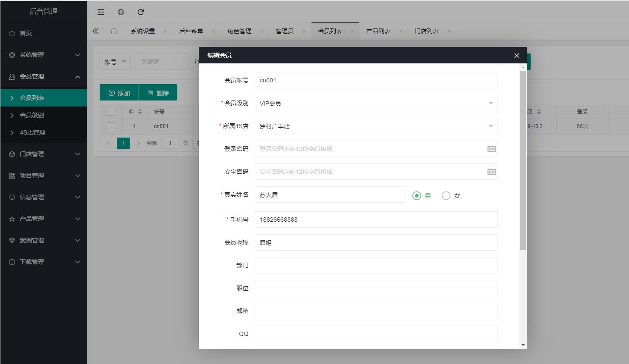The height and width of the screenshot is (364, 629).
Task: Collapse sidebar with the menu fold icon
Action: (x=101, y=12)
